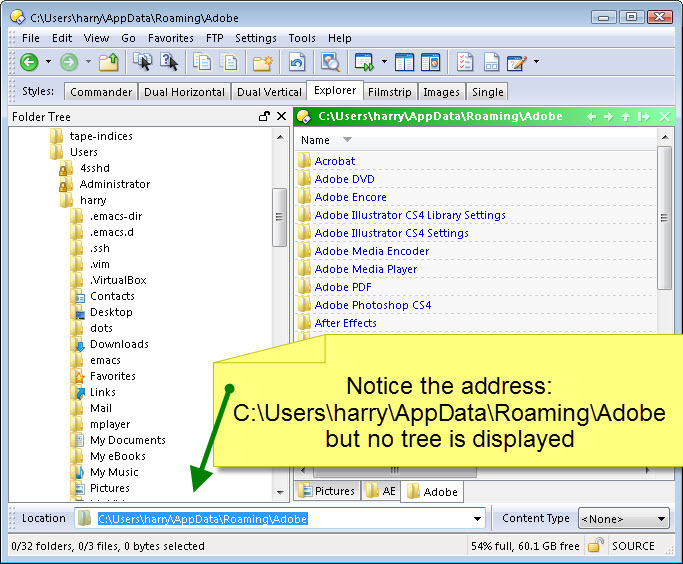
Task: Click the file pane Up arrow
Action: pyautogui.click(x=626, y=116)
